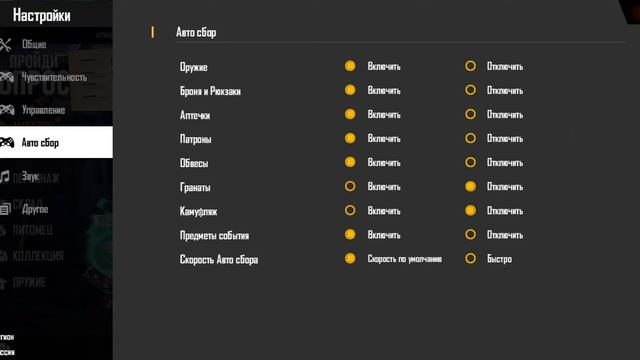Click the Камуфляж row label
The image size is (640, 360).
point(198,211)
